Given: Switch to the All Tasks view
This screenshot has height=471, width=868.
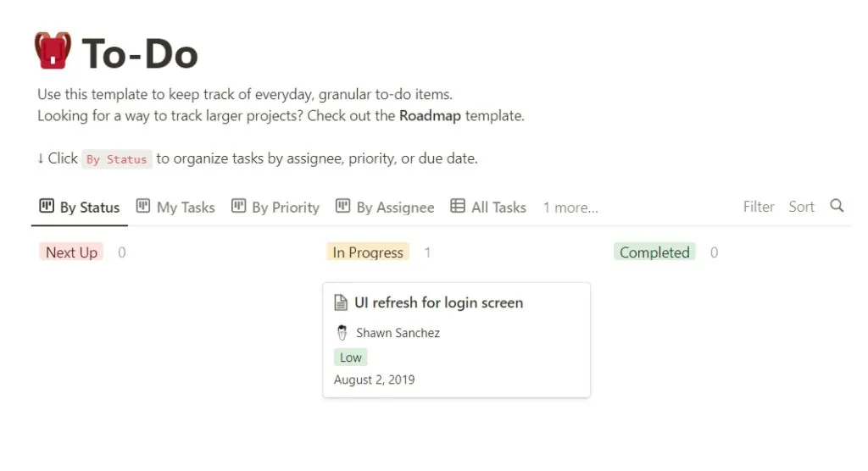Looking at the screenshot, I should pos(498,208).
